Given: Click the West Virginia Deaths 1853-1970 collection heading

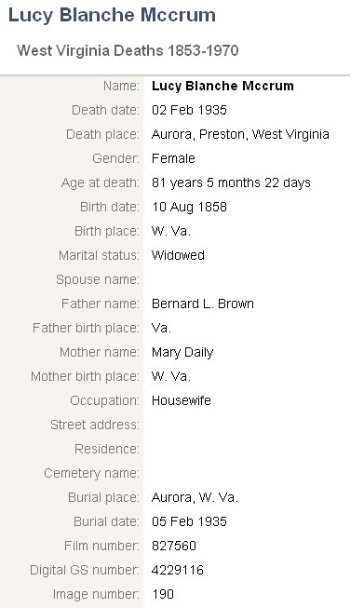Looking at the screenshot, I should (x=128, y=51).
